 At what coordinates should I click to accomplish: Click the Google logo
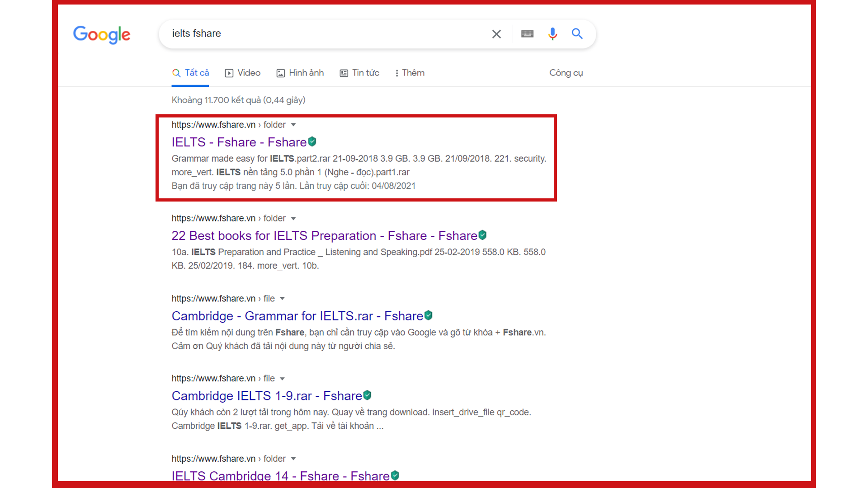(x=102, y=34)
